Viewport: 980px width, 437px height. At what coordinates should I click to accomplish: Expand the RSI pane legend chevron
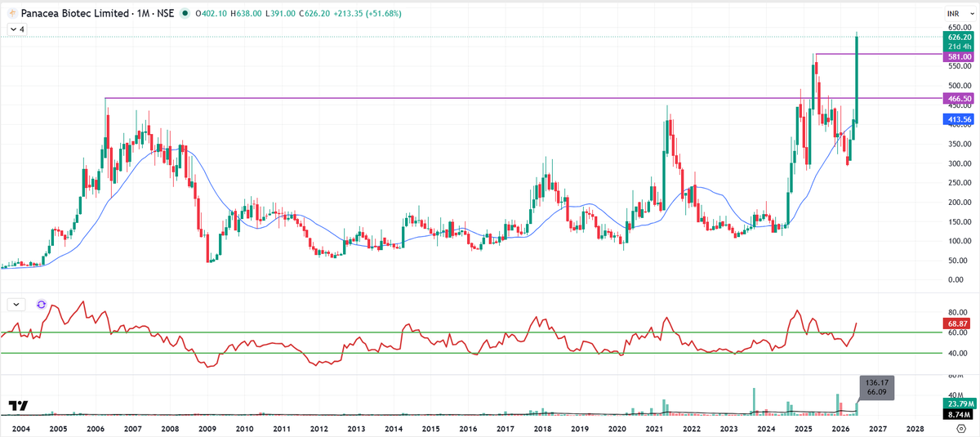pyautogui.click(x=17, y=304)
